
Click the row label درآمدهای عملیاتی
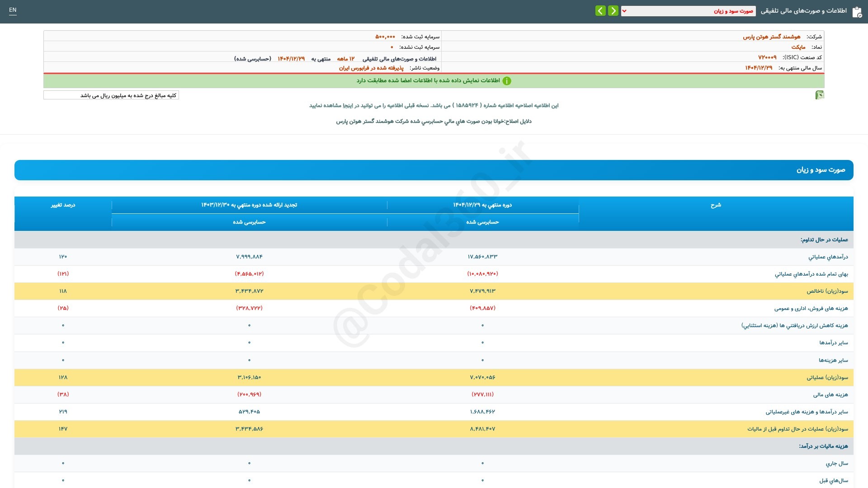pos(828,257)
